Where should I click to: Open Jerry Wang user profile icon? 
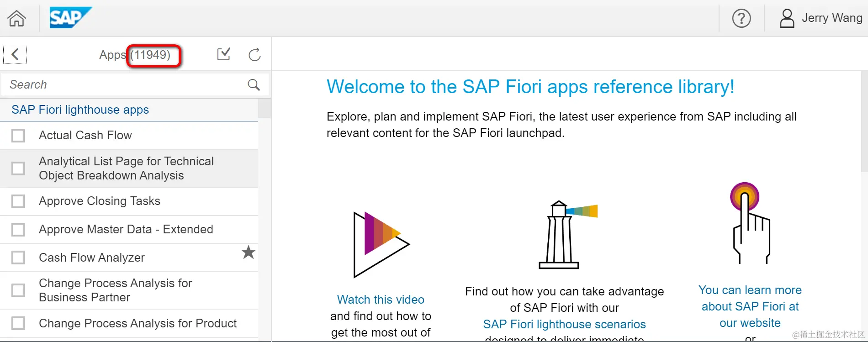787,18
